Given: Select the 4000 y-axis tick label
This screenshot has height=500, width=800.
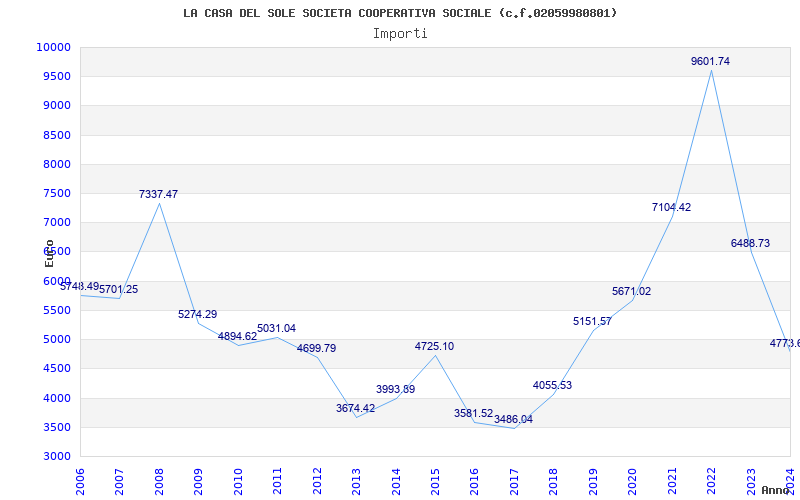Looking at the screenshot, I should point(56,398).
